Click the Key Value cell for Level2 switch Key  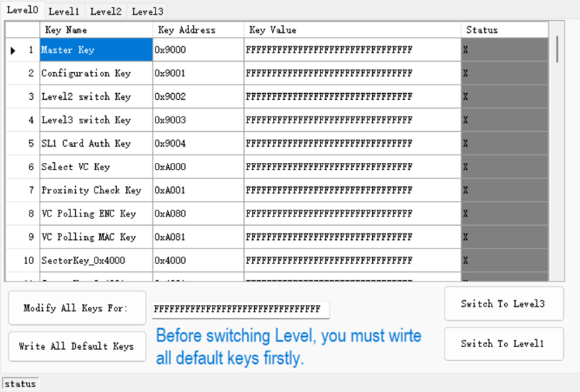[x=352, y=96]
